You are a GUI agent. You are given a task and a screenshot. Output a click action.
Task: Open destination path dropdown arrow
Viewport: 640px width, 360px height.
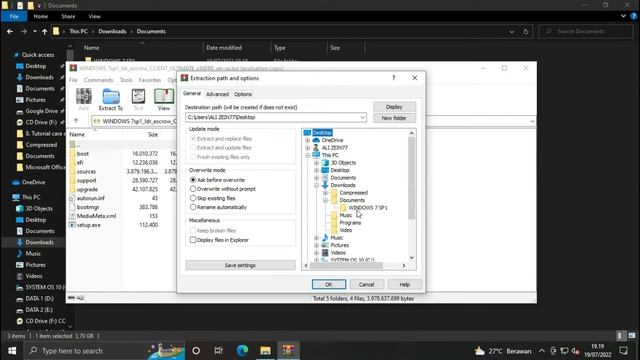(x=362, y=118)
